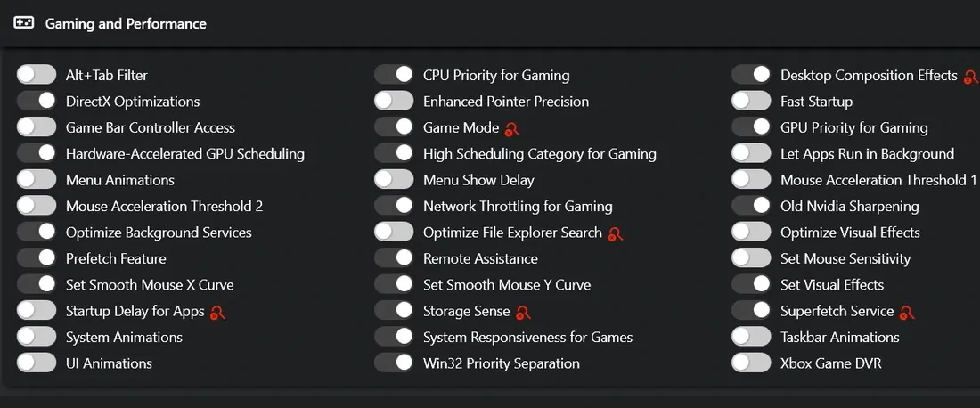This screenshot has height=408, width=980.
Task: Click red icon next to Startup Delay for Apps
Action: [x=217, y=313]
